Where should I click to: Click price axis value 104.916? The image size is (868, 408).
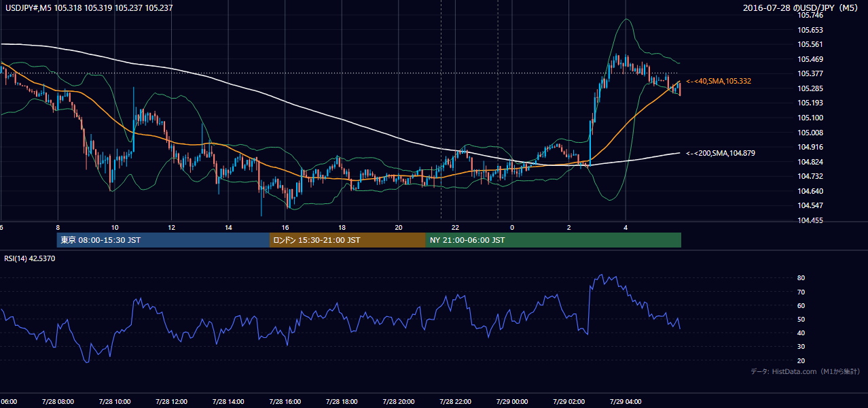click(x=811, y=147)
